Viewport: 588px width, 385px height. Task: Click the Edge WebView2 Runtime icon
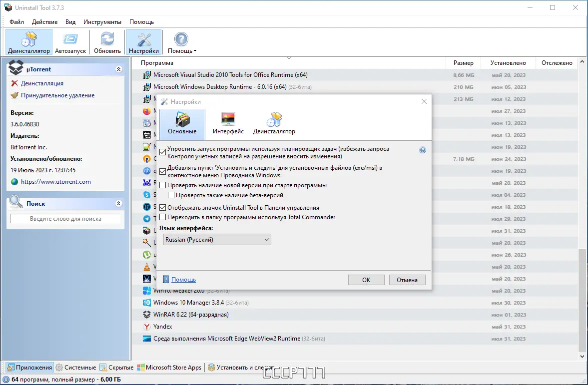coord(146,339)
